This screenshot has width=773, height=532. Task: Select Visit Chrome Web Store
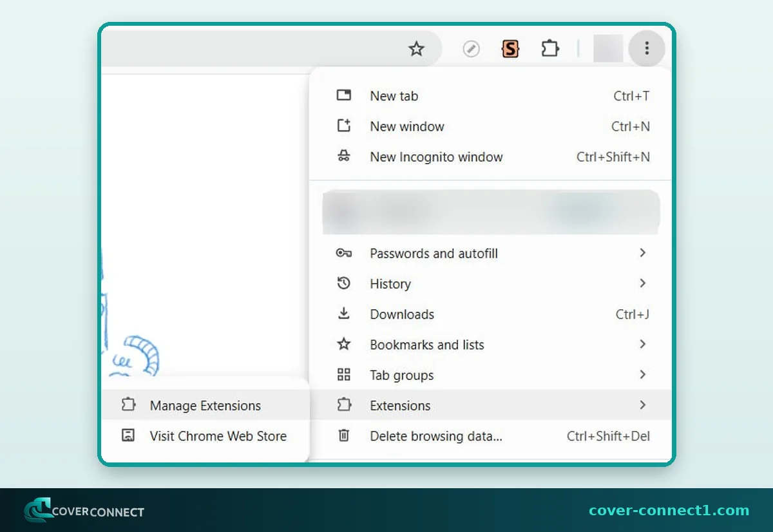[205, 436]
